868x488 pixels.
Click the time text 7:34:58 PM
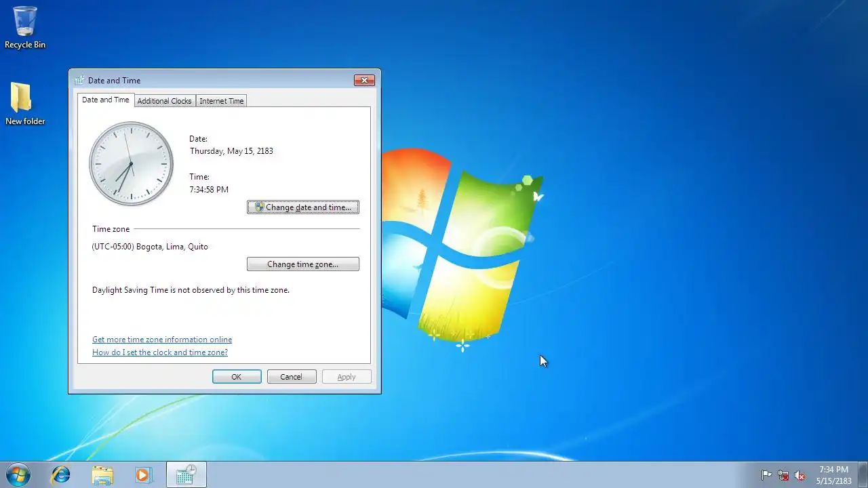point(209,190)
